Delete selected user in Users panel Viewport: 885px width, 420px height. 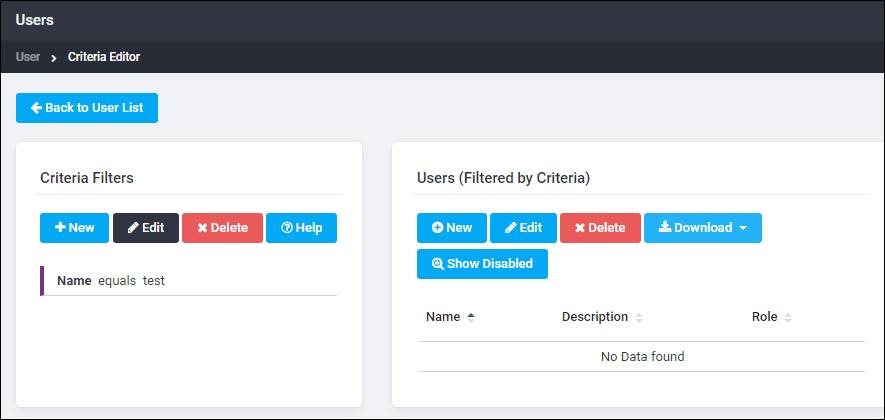(601, 228)
